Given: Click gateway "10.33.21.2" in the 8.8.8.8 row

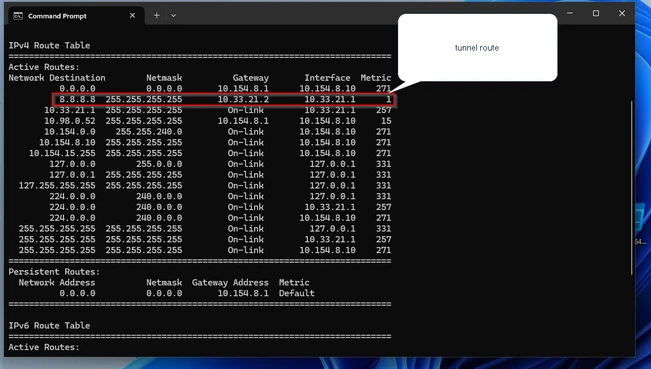Looking at the screenshot, I should tap(243, 99).
